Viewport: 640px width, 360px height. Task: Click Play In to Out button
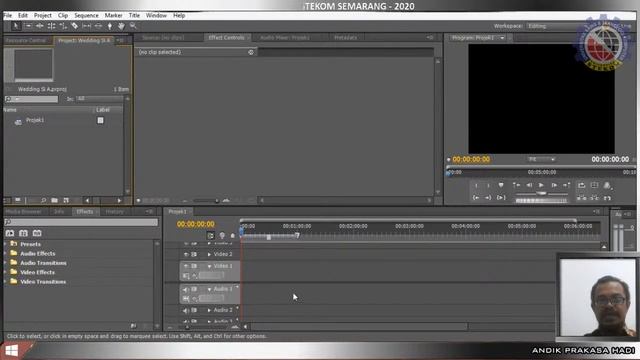pos(501,198)
